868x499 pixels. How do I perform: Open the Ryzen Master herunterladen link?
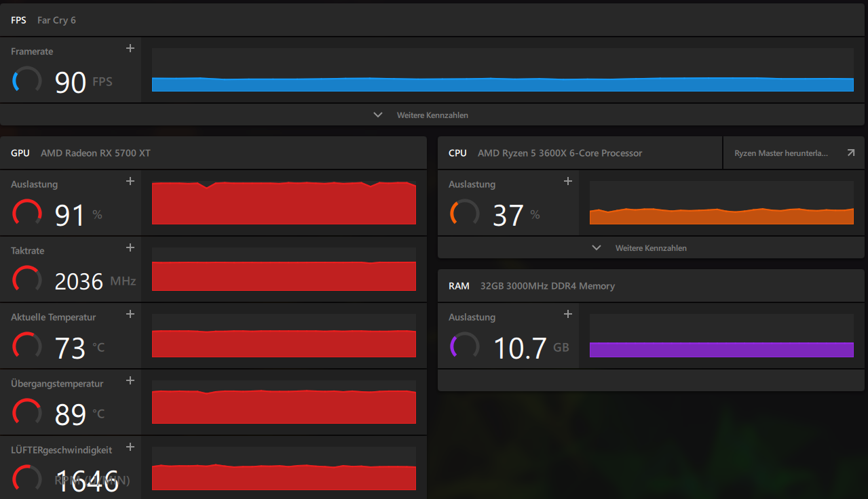[795, 153]
